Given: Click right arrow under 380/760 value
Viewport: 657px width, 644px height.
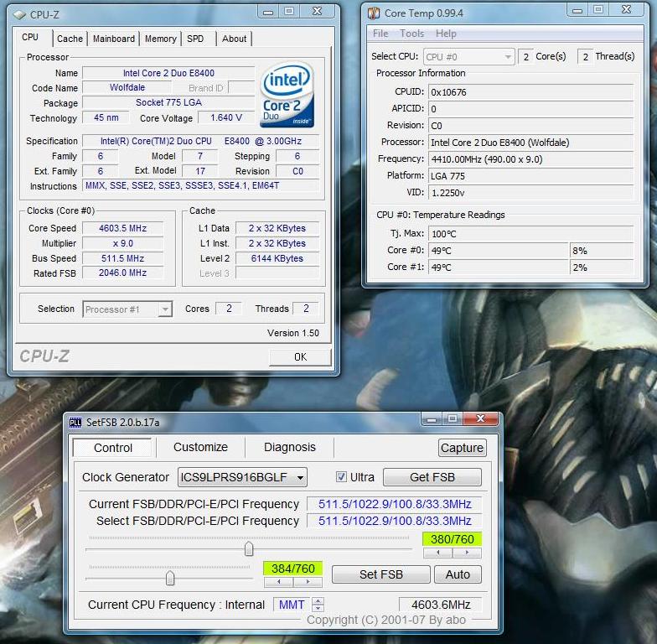Looking at the screenshot, I should tap(467, 553).
